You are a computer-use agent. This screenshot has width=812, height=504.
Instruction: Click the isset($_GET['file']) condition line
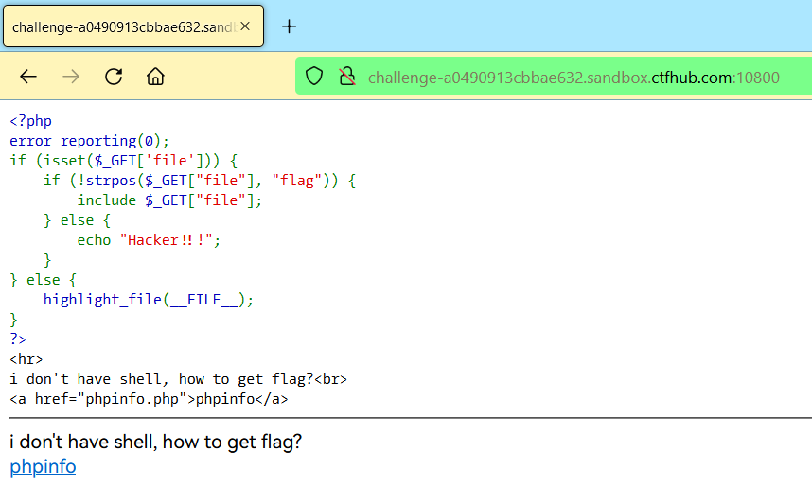click(x=123, y=161)
